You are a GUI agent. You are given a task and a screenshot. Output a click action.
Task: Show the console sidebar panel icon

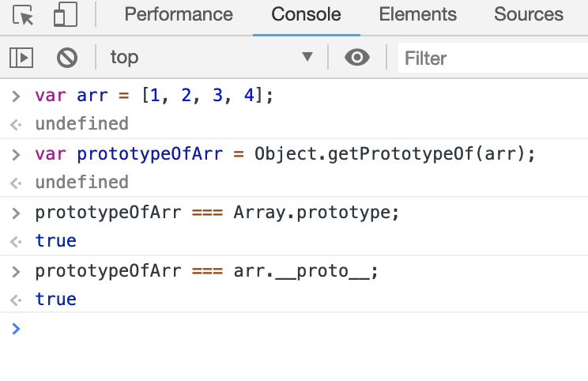point(21,57)
